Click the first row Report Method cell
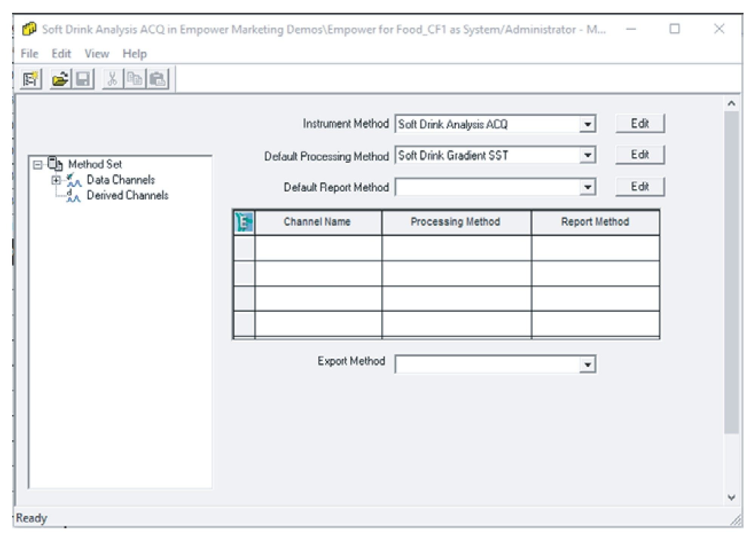Viewport: 756px width, 543px height. point(595,248)
